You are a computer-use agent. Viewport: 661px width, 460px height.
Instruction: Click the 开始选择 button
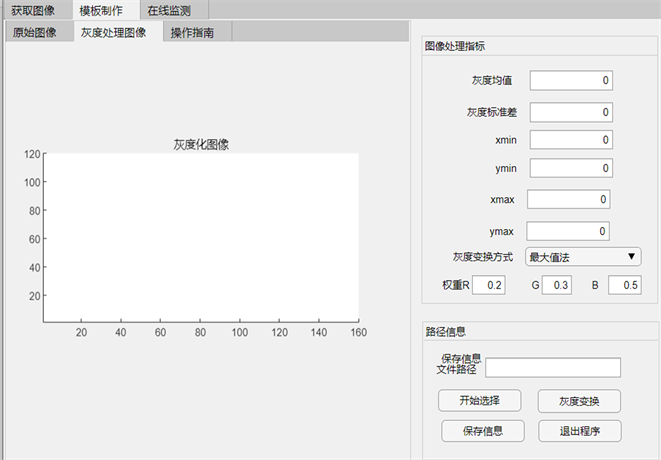(x=479, y=401)
